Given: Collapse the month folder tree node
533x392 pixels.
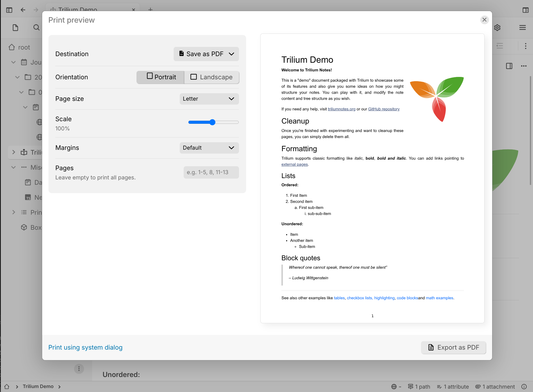Looking at the screenshot, I should 22,92.
